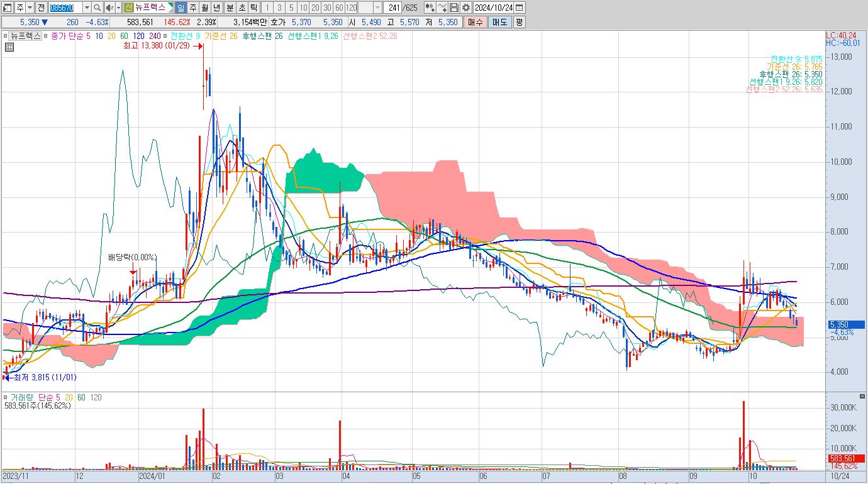Click the 매수 buy button
The height and width of the screenshot is (484, 868).
(476, 22)
